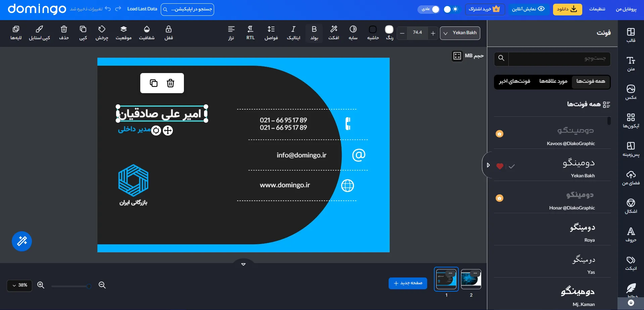Click the zoom level slider track
The width and height of the screenshot is (644, 310).
click(x=71, y=286)
